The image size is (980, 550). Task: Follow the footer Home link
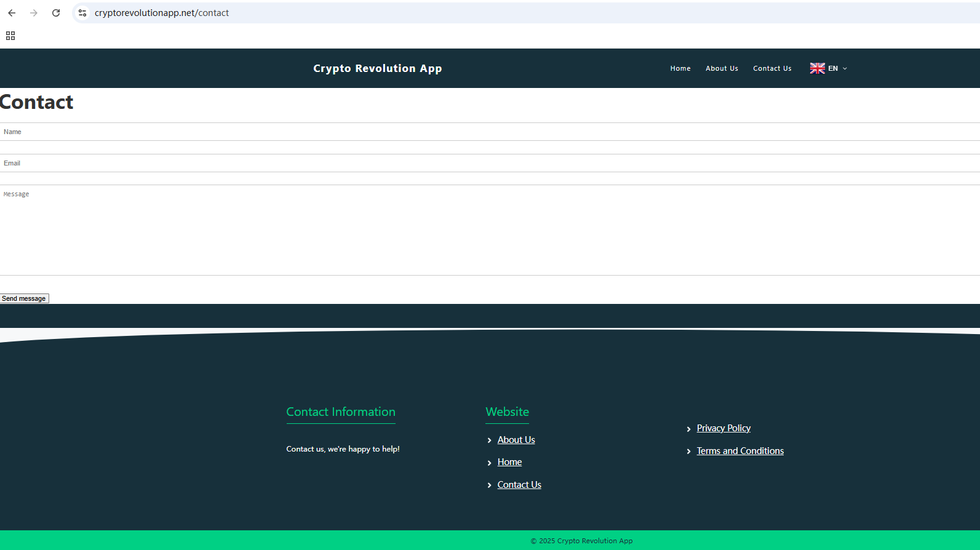(x=509, y=462)
